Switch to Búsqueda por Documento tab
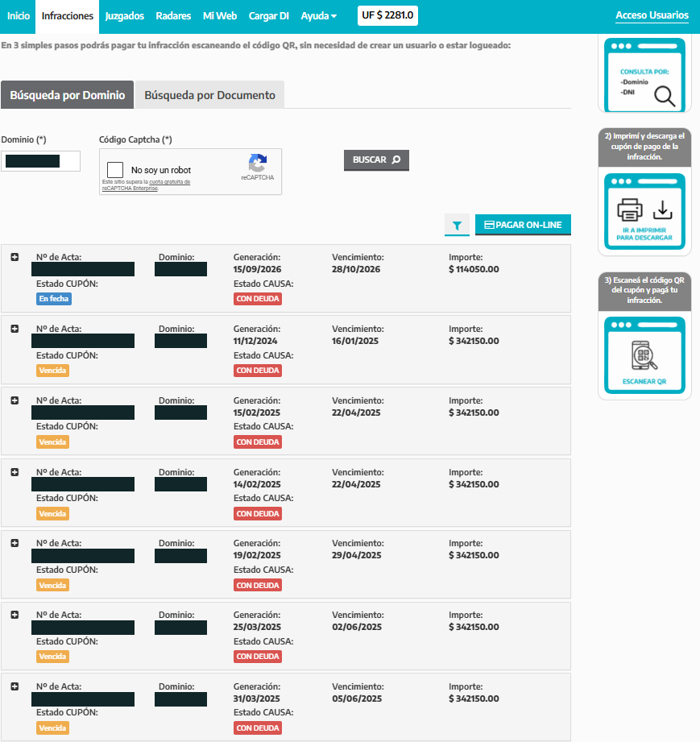This screenshot has width=700, height=742. [209, 95]
